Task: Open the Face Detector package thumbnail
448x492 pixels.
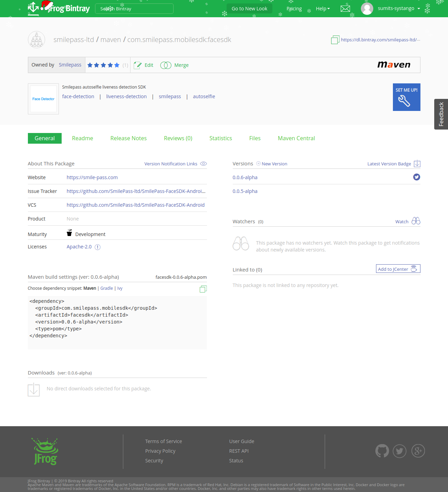Action: click(43, 99)
